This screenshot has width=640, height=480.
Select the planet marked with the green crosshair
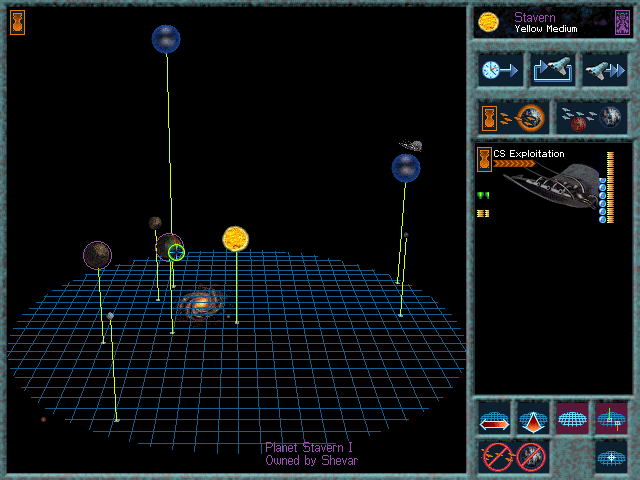point(170,247)
